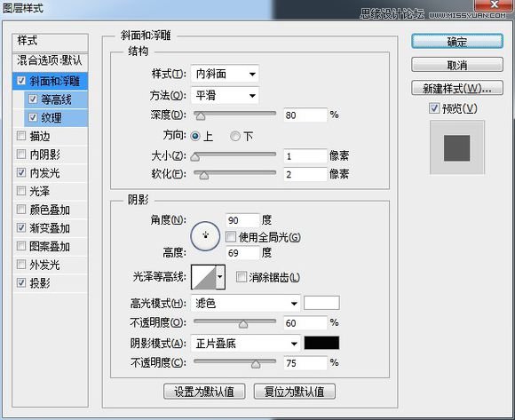Click the 新建样式 button
This screenshot has width=515, height=420.
[457, 88]
